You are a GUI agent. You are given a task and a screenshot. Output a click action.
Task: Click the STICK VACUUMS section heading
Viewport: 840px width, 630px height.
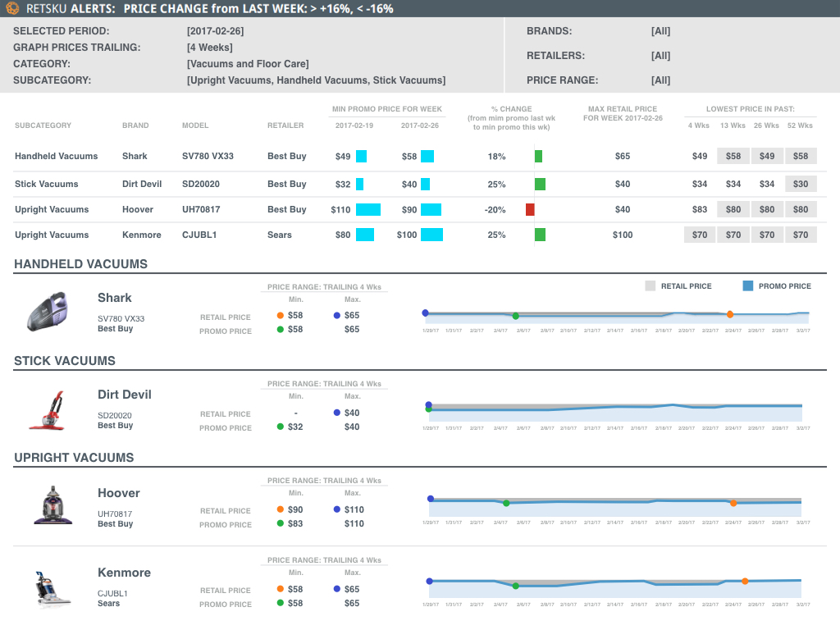point(65,361)
